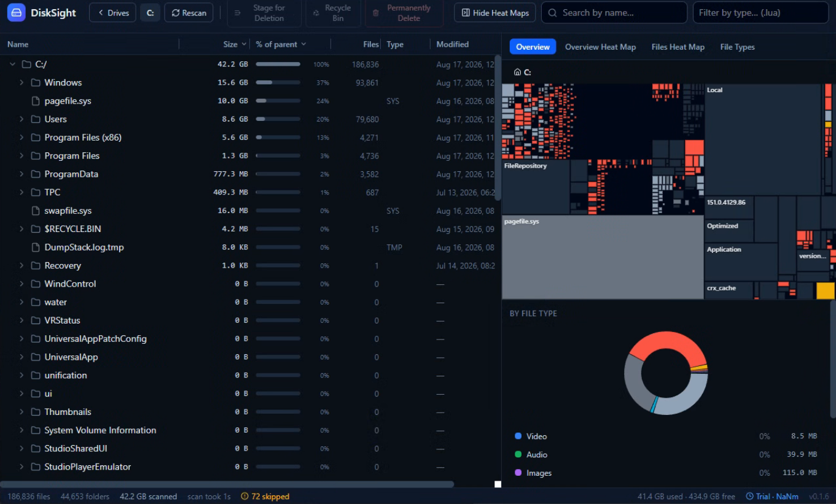The height and width of the screenshot is (504, 836).
Task: Expand the Program Files folder chevron
Action: pyautogui.click(x=21, y=156)
